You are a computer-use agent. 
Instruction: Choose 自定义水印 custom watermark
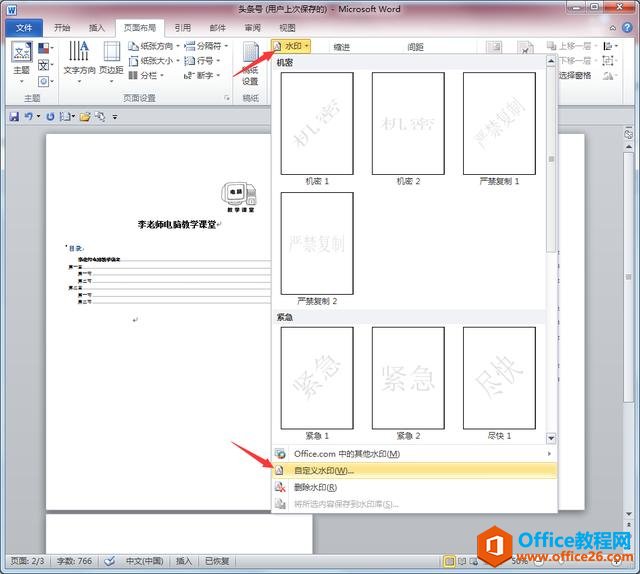414,471
